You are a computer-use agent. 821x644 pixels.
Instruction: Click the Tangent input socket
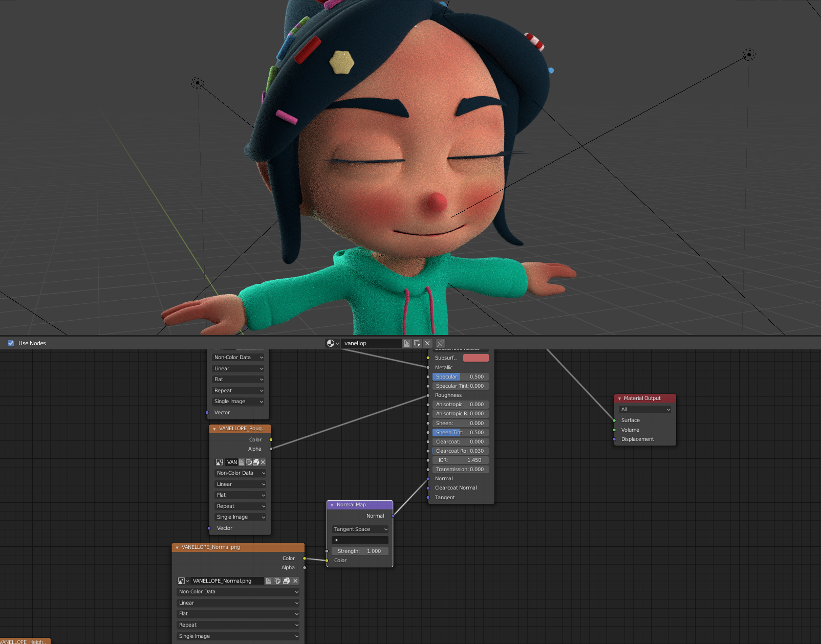point(428,498)
